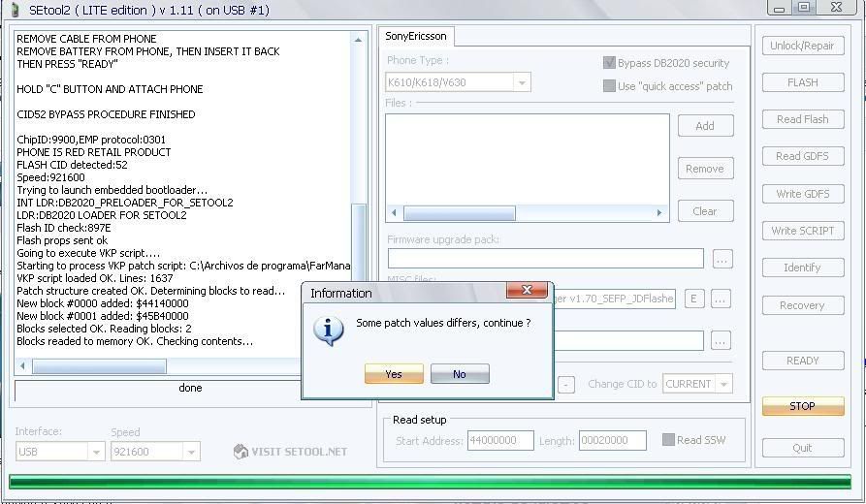
Task: Stop the operation with STOP button
Action: [803, 406]
